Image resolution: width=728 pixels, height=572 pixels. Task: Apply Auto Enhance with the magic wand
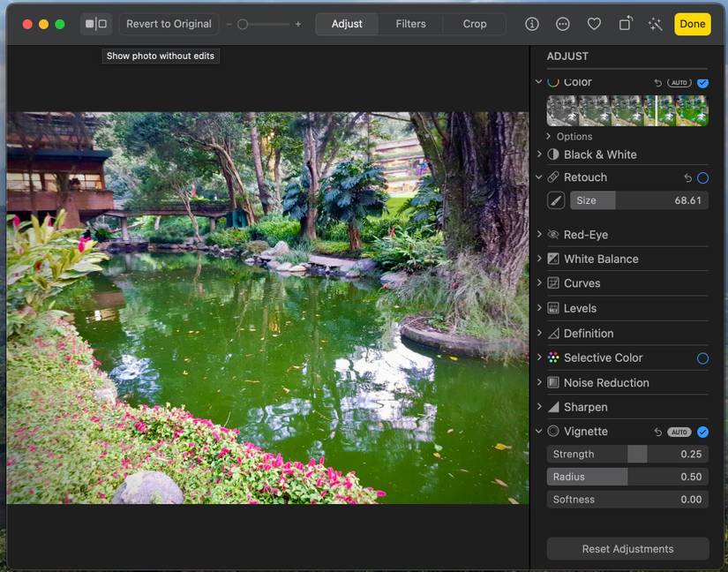pyautogui.click(x=655, y=24)
